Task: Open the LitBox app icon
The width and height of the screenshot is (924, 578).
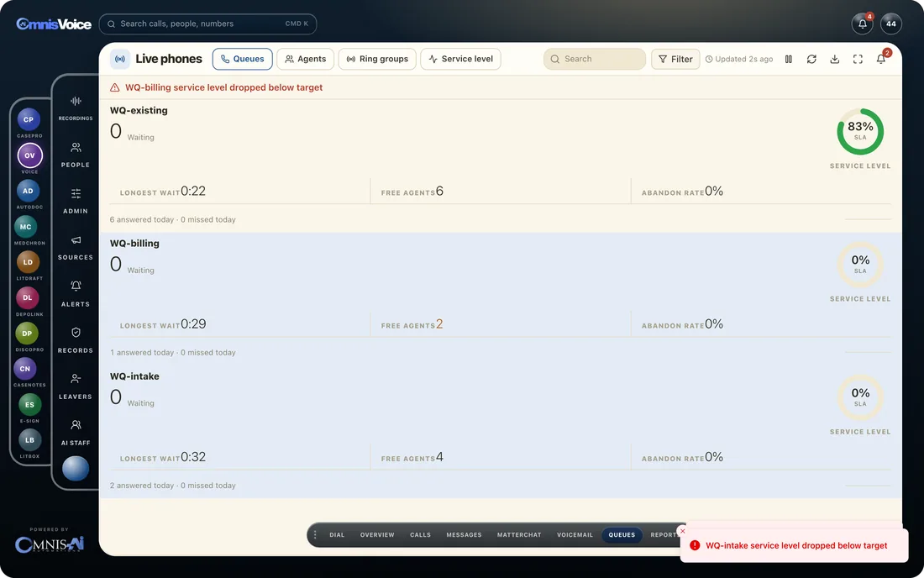Action: click(x=29, y=440)
